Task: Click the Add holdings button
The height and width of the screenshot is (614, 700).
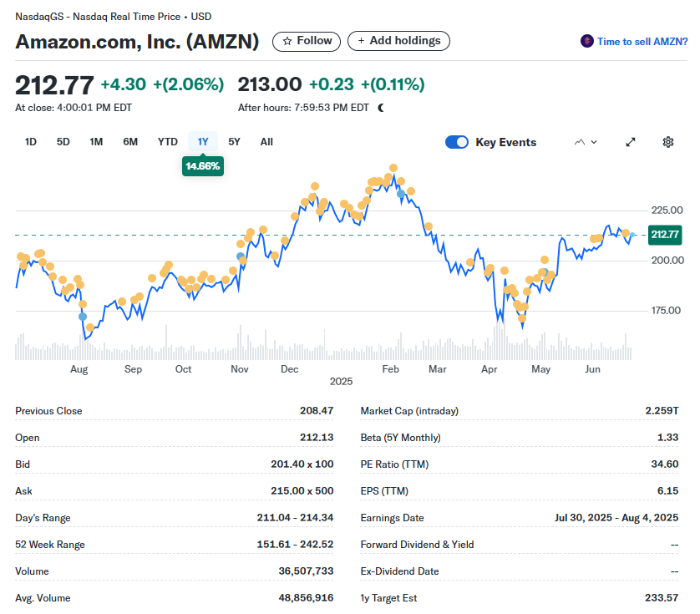Action: pos(398,41)
